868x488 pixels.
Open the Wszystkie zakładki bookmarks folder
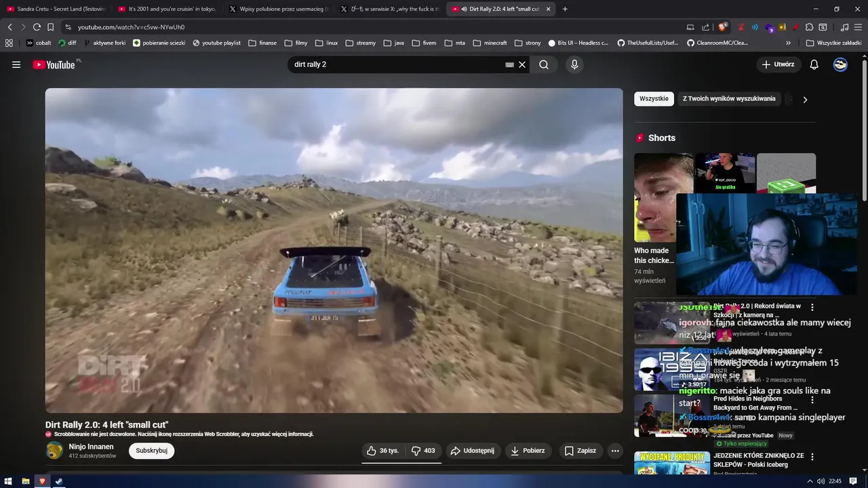point(833,43)
